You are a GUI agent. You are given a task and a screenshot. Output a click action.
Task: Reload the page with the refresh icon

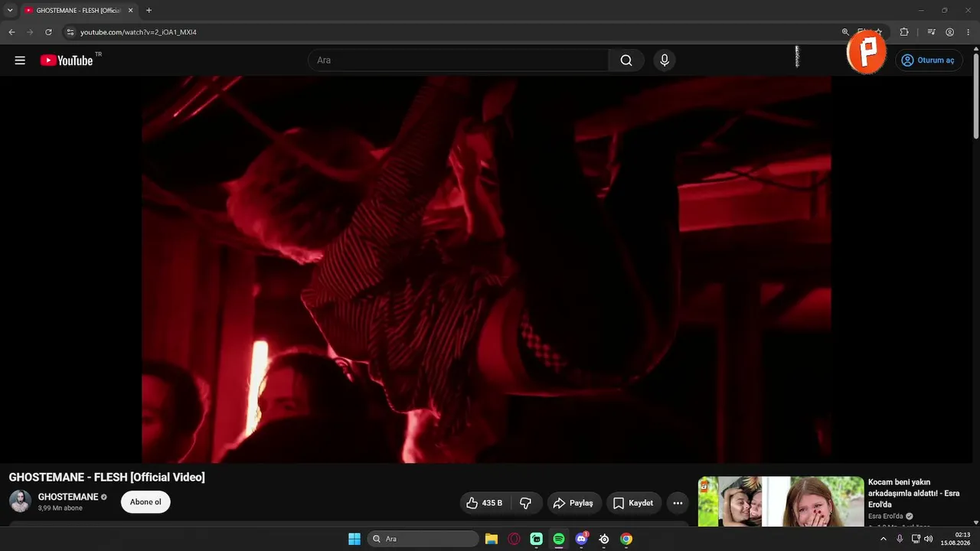click(x=48, y=32)
